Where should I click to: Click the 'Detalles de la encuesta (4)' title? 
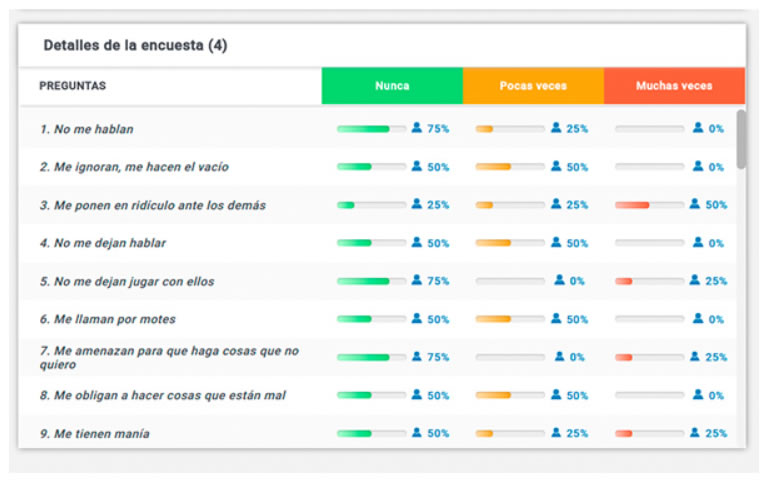(x=135, y=46)
